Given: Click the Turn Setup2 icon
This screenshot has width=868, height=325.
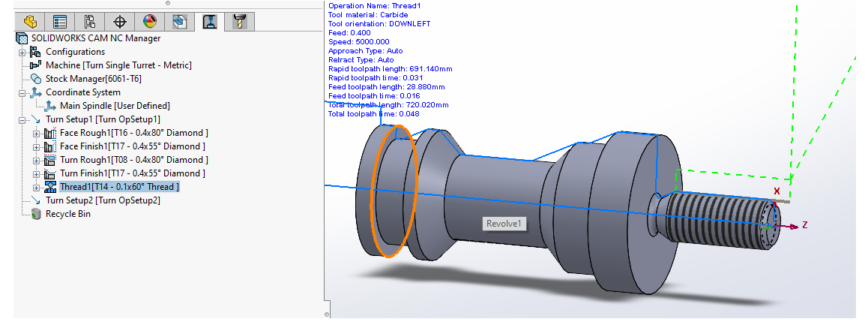Looking at the screenshot, I should tap(36, 200).
